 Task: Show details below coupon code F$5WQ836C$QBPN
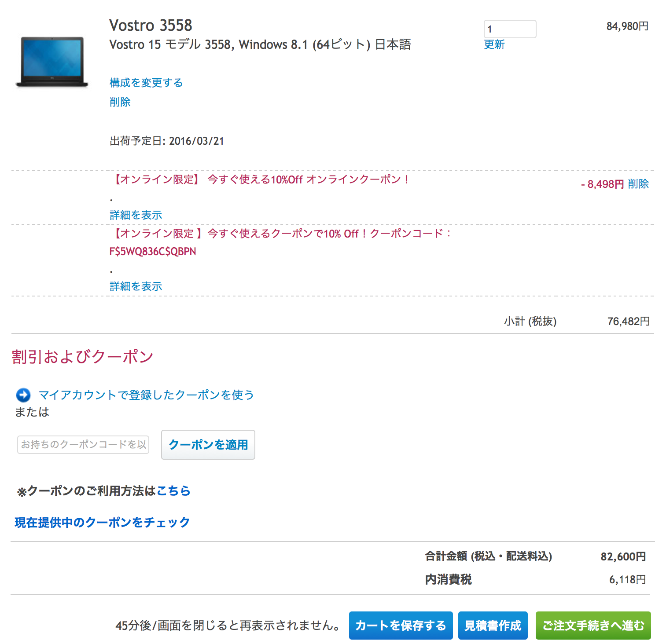pos(136,286)
